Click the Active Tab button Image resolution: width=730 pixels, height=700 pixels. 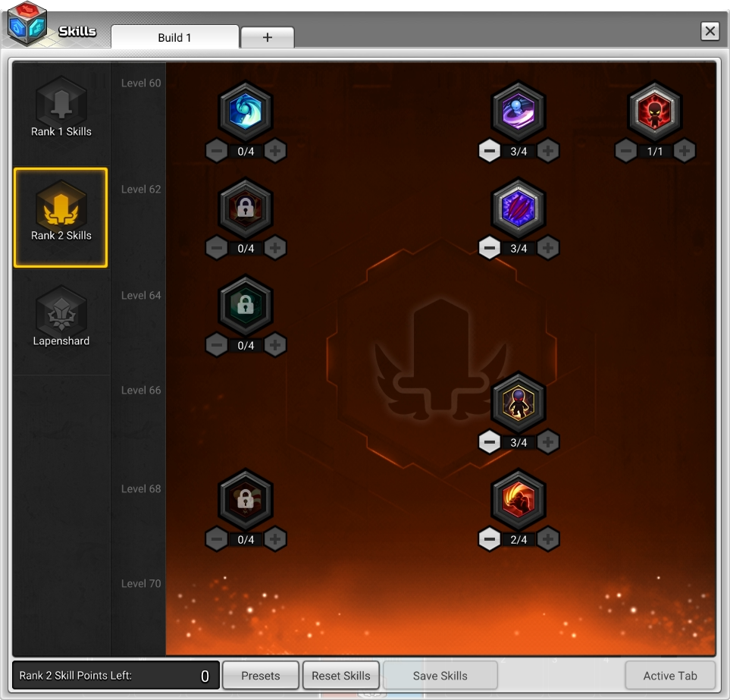(670, 675)
